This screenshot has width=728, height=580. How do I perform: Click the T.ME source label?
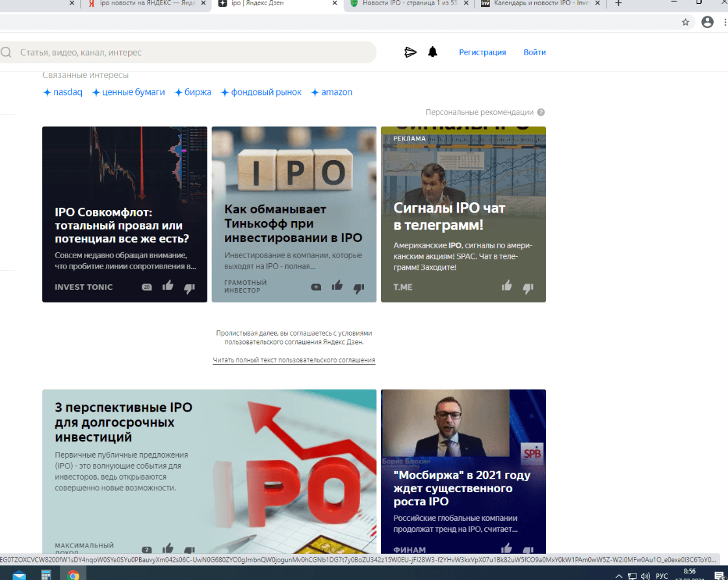402,287
